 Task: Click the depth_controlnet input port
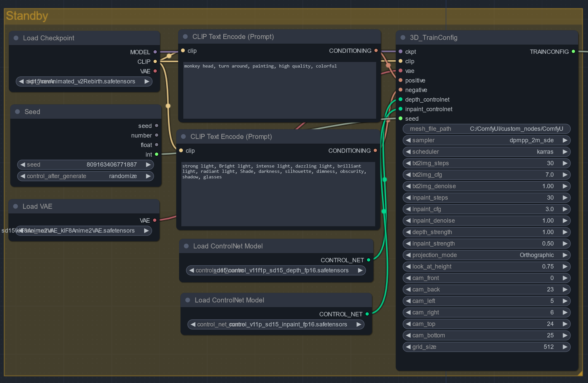[x=400, y=99]
